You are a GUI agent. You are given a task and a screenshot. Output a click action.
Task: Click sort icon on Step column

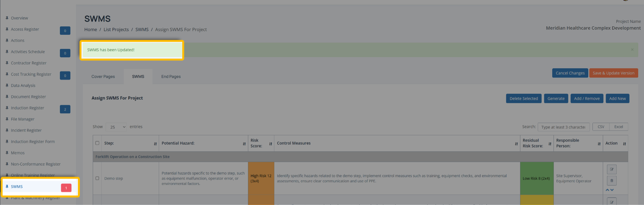(x=155, y=144)
